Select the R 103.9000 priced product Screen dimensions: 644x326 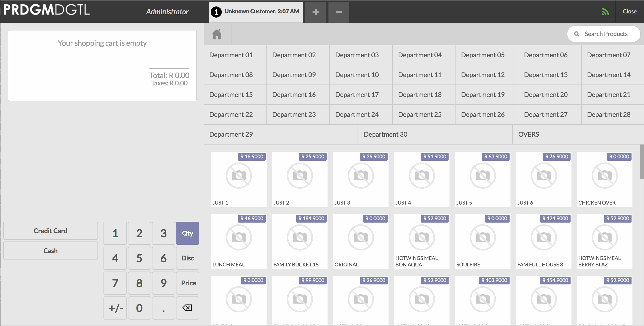[x=483, y=301]
